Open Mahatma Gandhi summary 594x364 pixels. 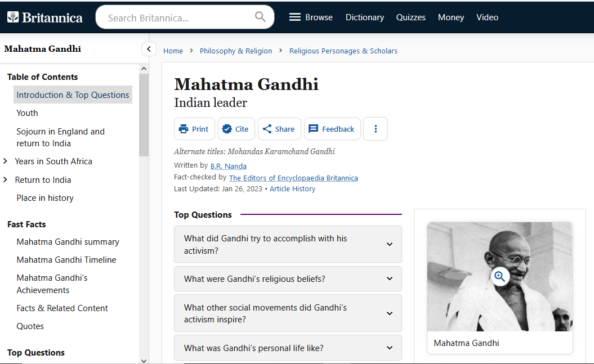[68, 242]
